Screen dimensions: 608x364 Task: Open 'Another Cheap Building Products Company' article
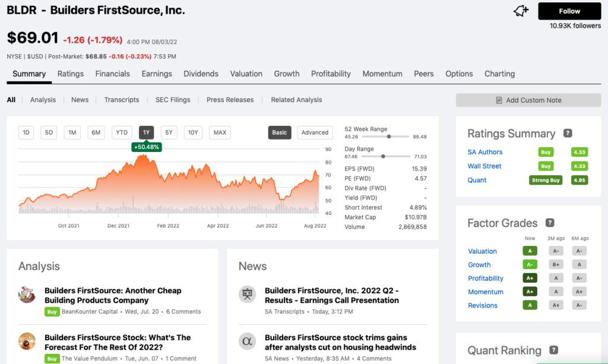pos(113,295)
